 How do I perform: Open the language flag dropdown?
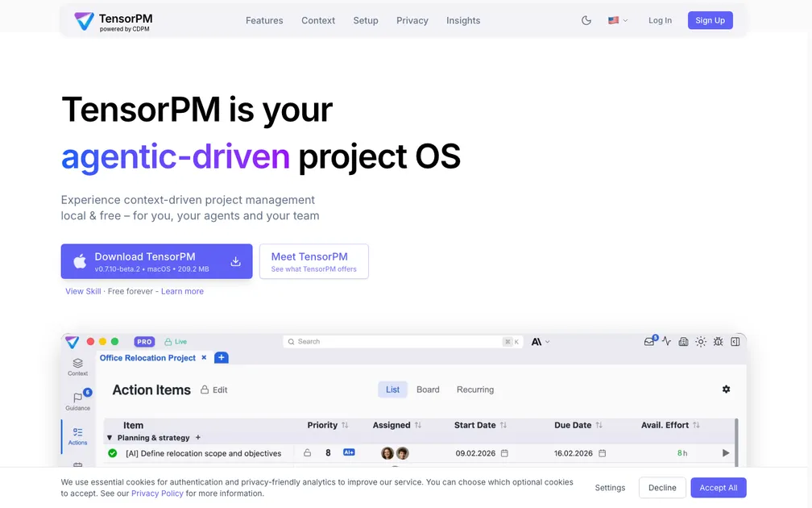pos(618,20)
